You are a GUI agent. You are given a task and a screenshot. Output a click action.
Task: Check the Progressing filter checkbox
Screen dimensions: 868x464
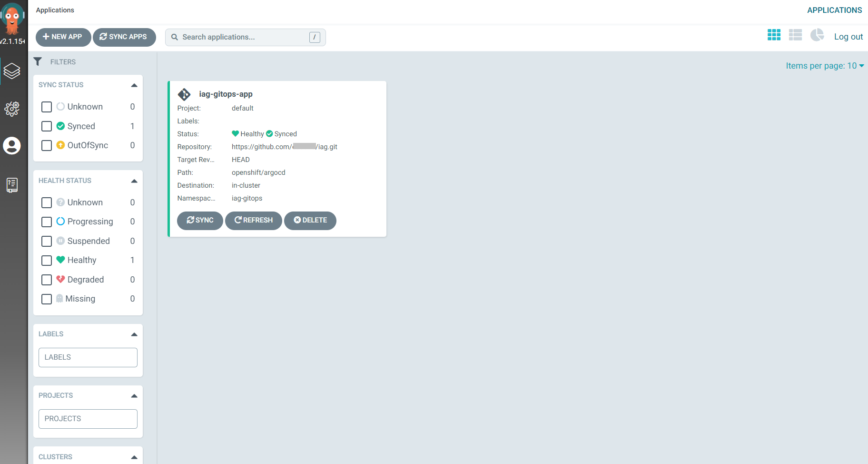47,222
